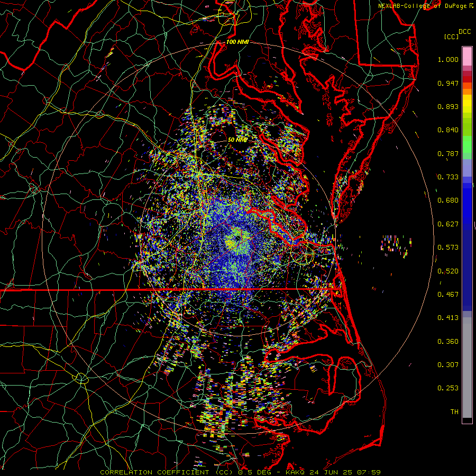Click the DCC label above the color bar
Image resolution: width=476 pixels, height=476 pixels.
tap(464, 32)
